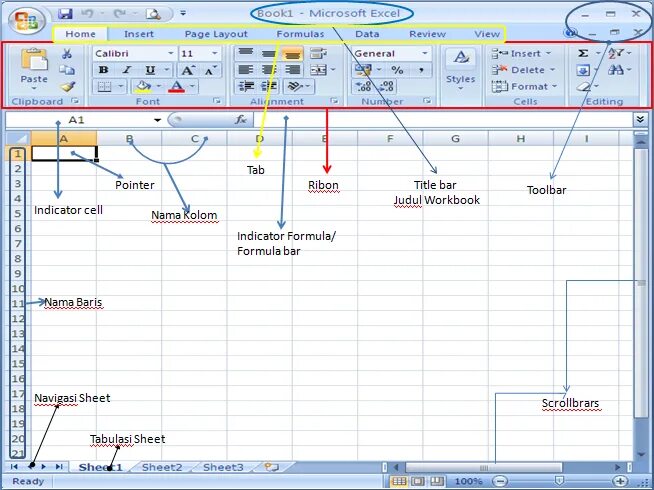Insert AutoSum with the Sigma icon
This screenshot has height=490, width=654.
click(583, 53)
